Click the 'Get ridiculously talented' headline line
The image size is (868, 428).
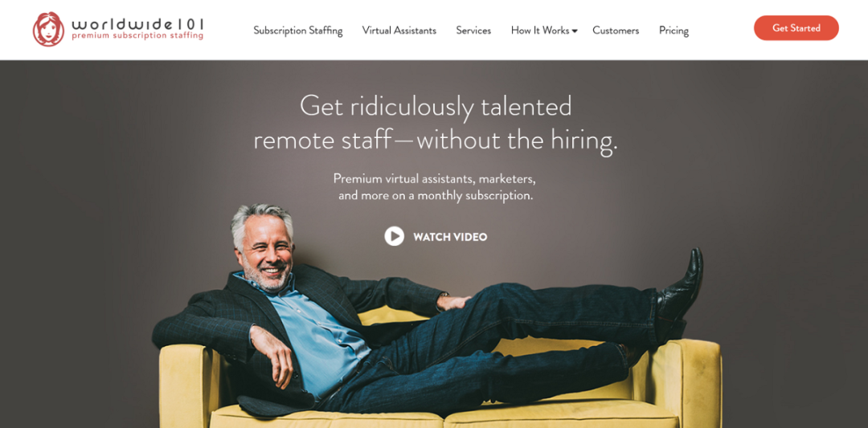coord(436,106)
